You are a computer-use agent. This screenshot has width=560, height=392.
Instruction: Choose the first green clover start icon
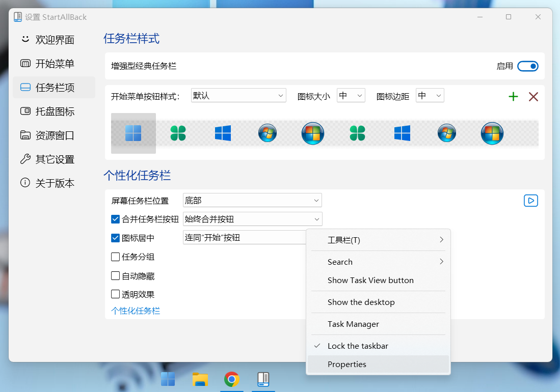click(178, 133)
